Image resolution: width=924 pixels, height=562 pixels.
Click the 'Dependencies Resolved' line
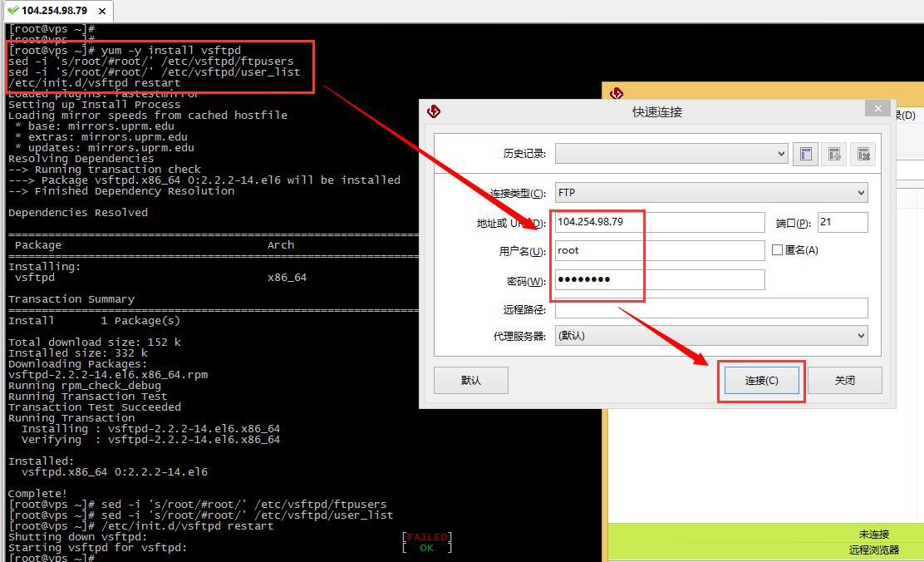click(78, 212)
